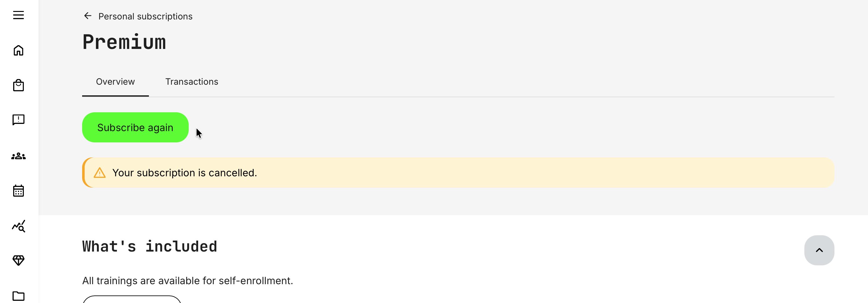The image size is (868, 303).
Task: Open the shop section
Action: pos(18,85)
